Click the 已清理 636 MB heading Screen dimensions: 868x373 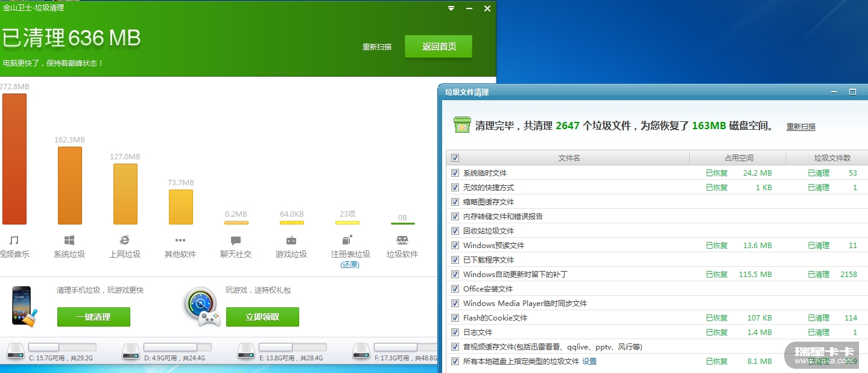pyautogui.click(x=71, y=38)
